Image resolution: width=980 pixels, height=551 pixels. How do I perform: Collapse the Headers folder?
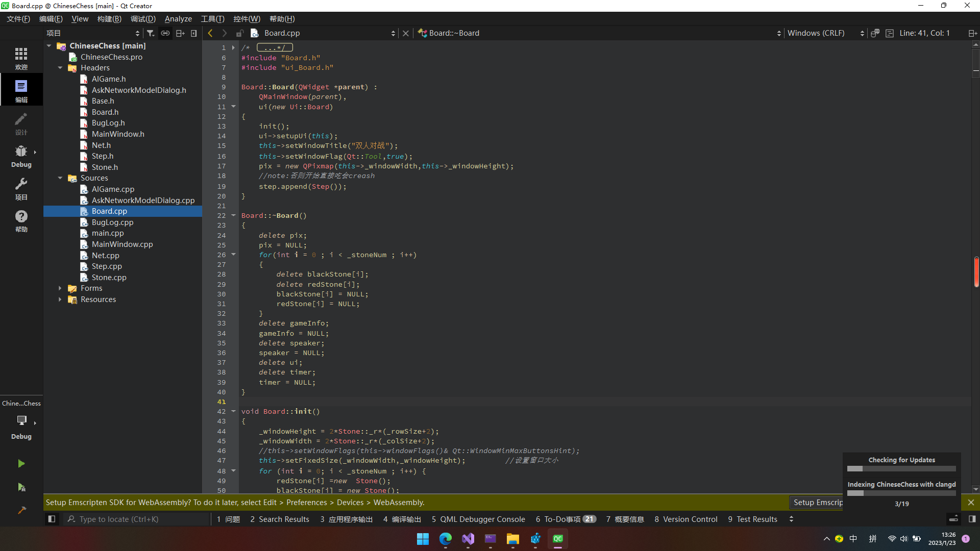pyautogui.click(x=60, y=68)
